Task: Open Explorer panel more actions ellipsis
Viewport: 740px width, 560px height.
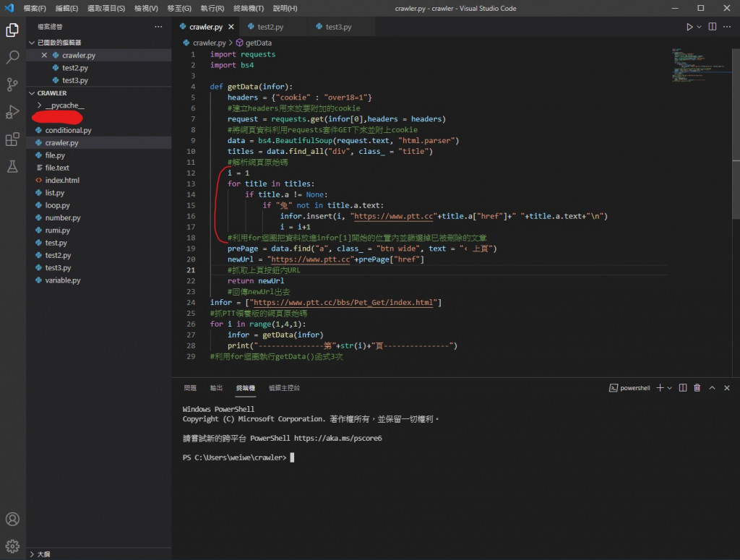Action: click(158, 27)
